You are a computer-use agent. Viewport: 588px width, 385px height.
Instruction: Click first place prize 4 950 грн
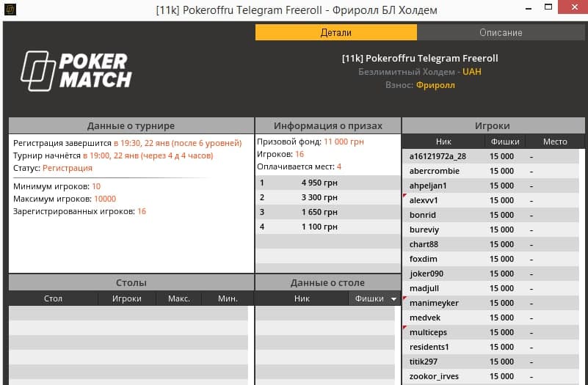319,183
